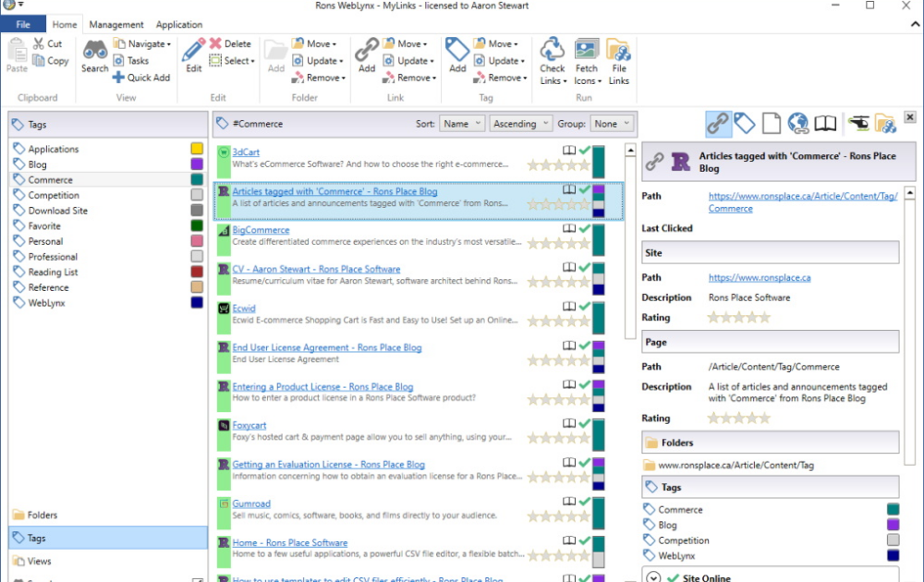Open the Navigate dropdown in View group
924x582 pixels.
click(x=142, y=43)
